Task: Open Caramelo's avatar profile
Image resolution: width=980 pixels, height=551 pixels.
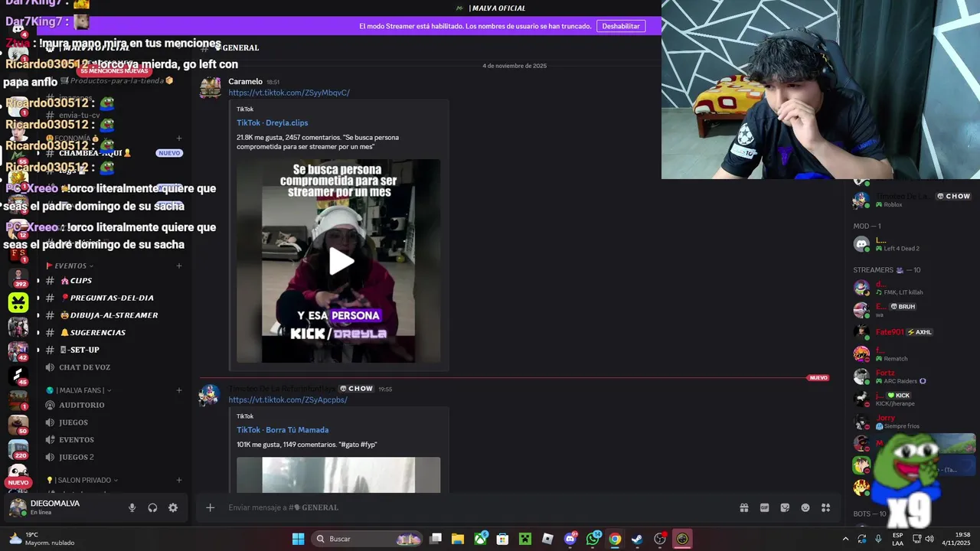Action: tap(211, 88)
